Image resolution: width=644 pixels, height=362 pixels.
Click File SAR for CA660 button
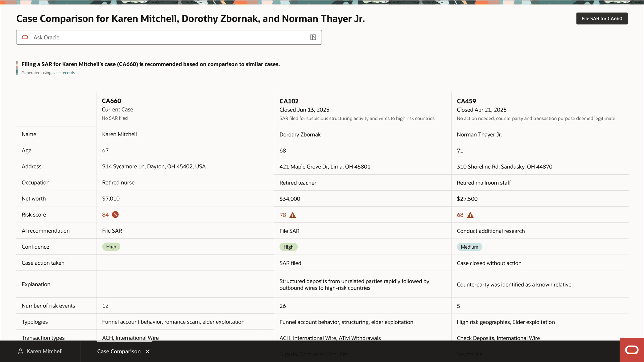pyautogui.click(x=602, y=18)
